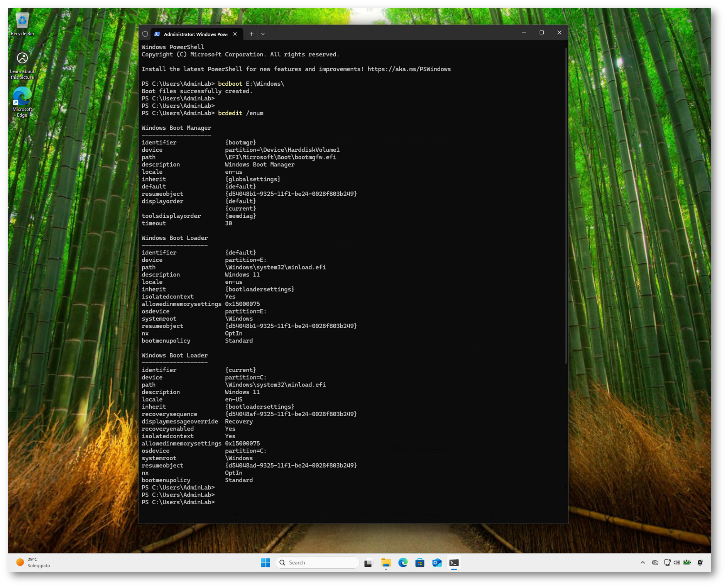
Task: Close the Windows Terminal window
Action: [x=559, y=33]
